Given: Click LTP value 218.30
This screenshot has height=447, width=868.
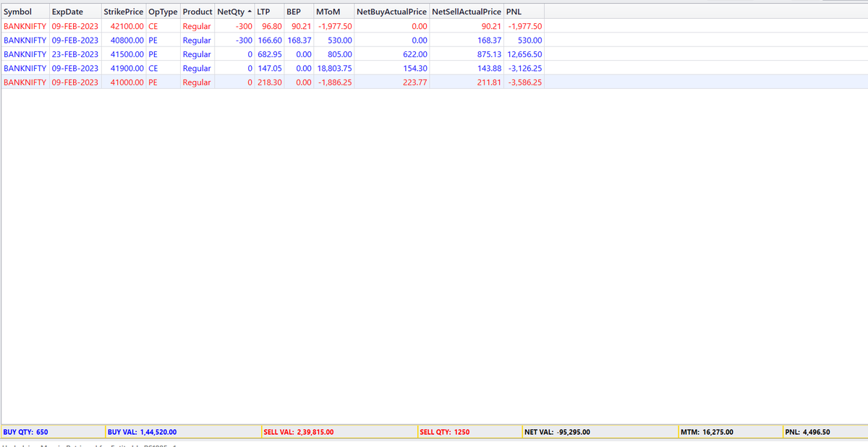Looking at the screenshot, I should 270,82.
